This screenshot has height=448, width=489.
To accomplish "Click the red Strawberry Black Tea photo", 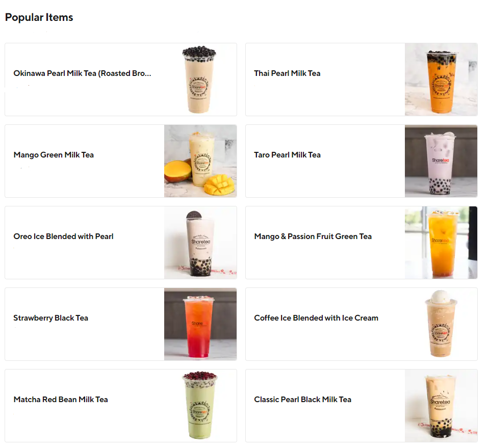I will [x=200, y=324].
